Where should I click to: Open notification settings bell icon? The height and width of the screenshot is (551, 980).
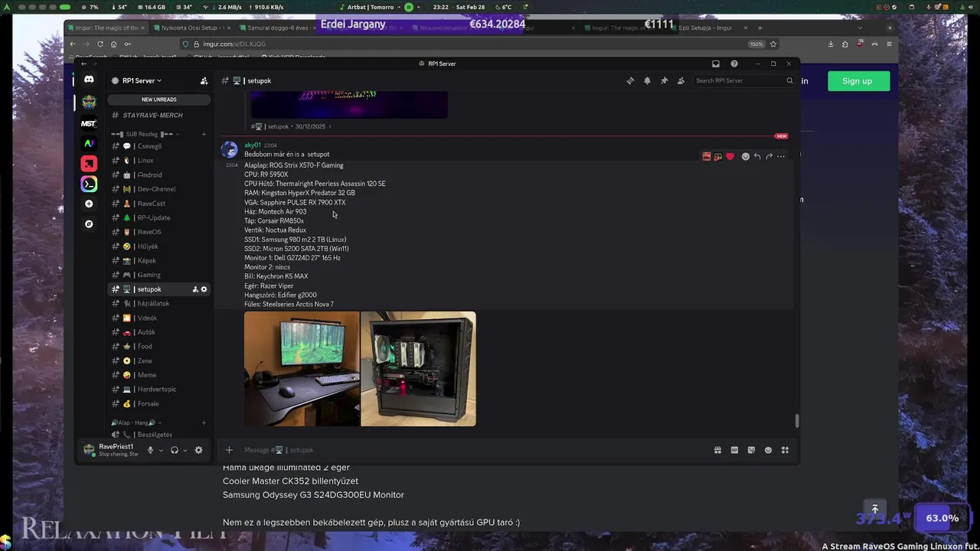647,80
